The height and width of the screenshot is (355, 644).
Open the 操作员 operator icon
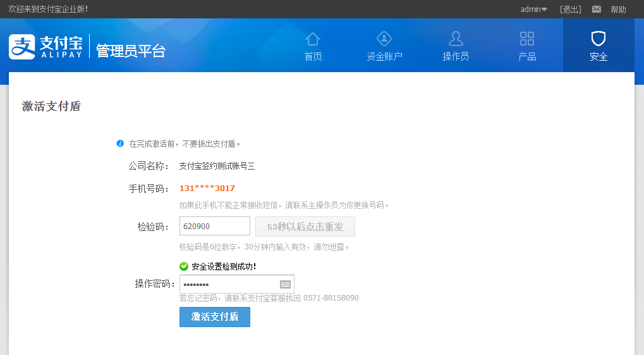456,39
